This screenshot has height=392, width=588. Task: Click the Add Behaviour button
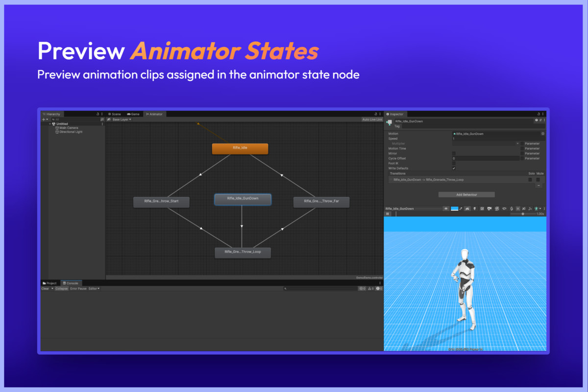466,195
